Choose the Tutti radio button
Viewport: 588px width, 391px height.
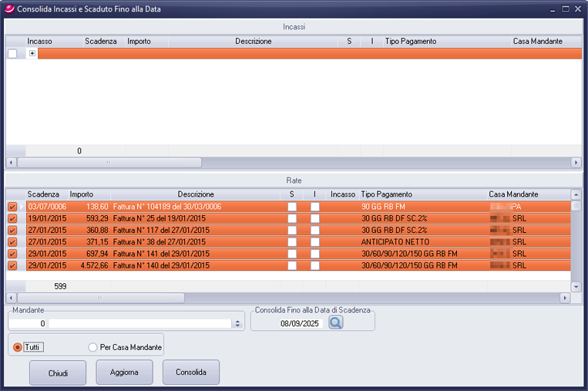18,347
